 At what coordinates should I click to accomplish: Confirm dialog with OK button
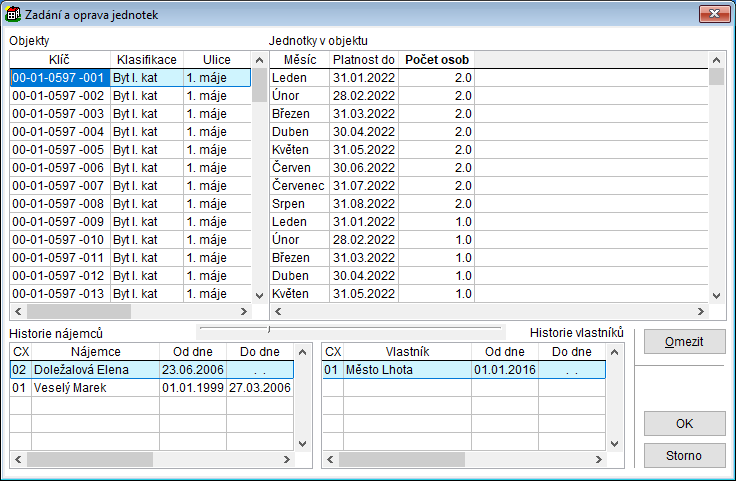[685, 423]
